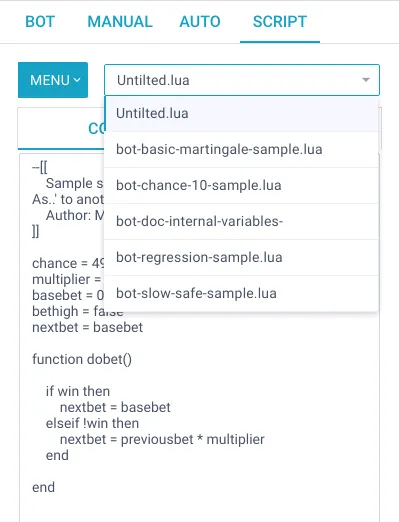Click the 'function dobet()' line in editor

tap(82, 359)
